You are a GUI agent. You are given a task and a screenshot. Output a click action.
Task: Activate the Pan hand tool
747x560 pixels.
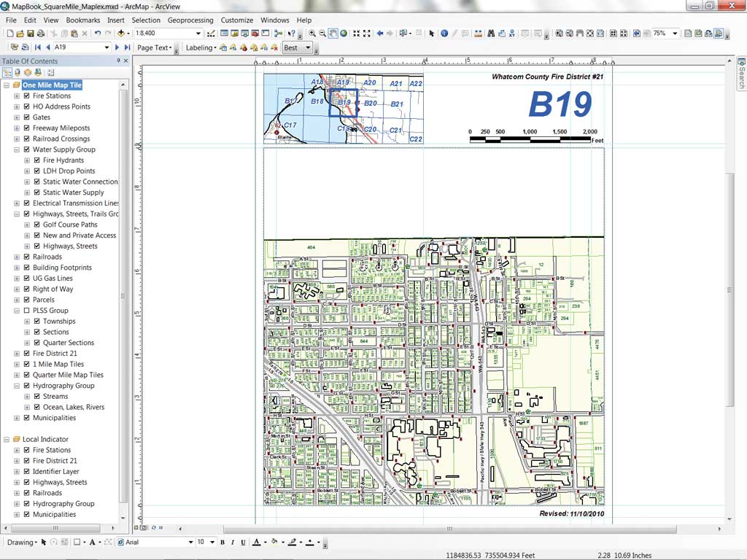coord(333,34)
